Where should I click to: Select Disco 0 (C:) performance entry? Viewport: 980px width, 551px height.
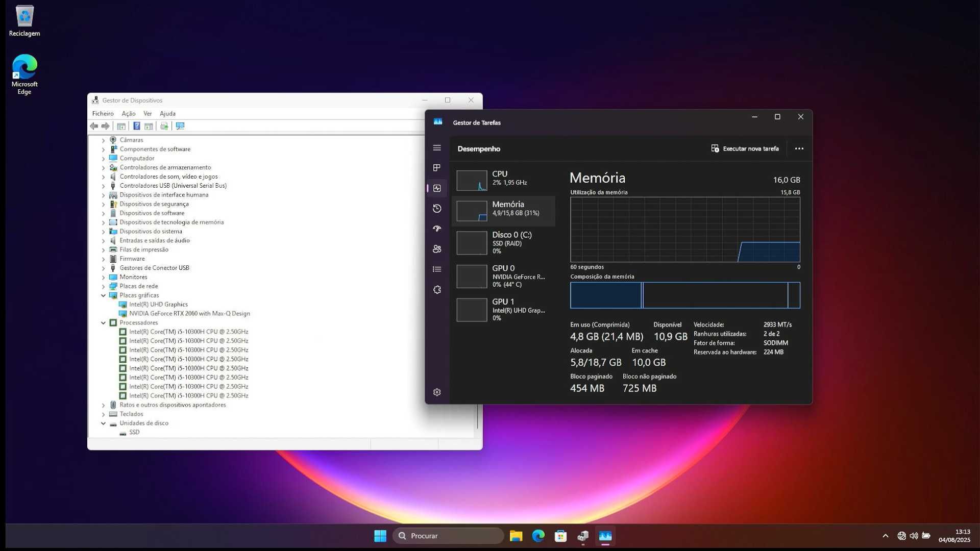click(x=503, y=243)
